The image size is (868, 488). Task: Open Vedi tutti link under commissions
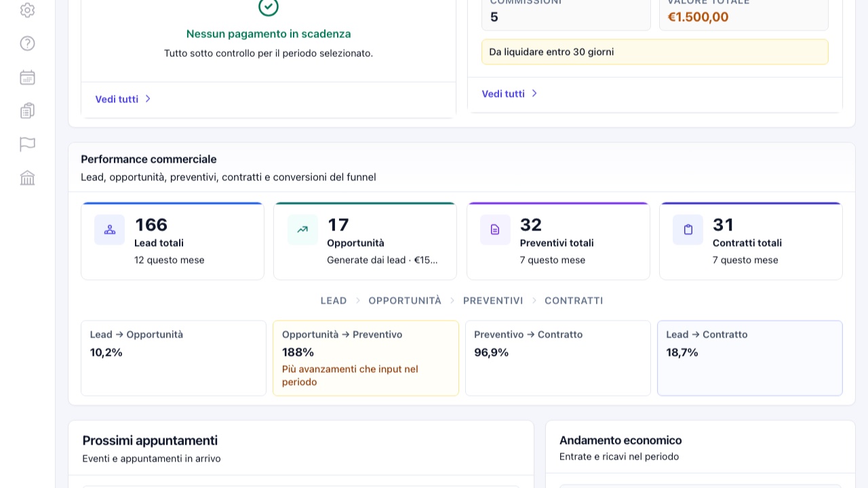pyautogui.click(x=503, y=94)
